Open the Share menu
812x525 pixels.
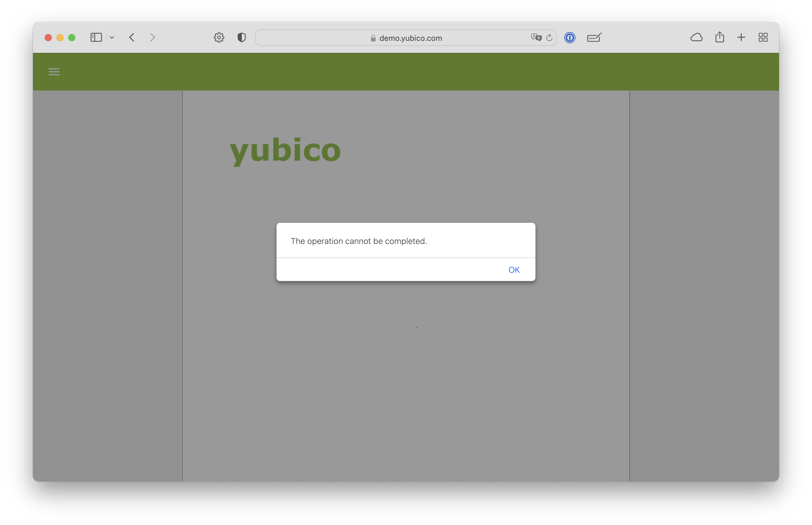point(720,37)
